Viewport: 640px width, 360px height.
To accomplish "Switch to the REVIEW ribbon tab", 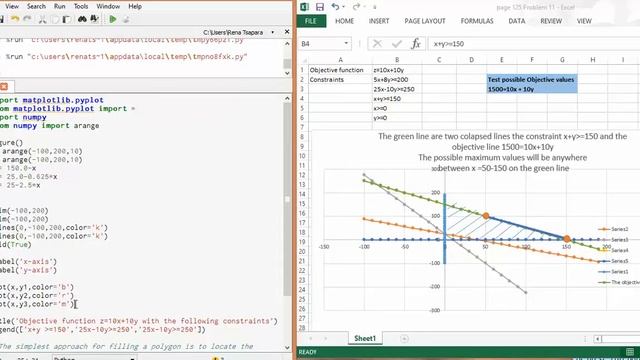I will 551,21.
